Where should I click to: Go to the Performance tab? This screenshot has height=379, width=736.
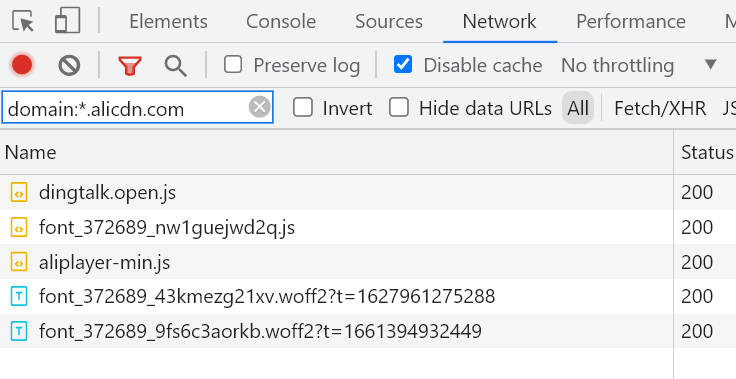[x=631, y=22]
